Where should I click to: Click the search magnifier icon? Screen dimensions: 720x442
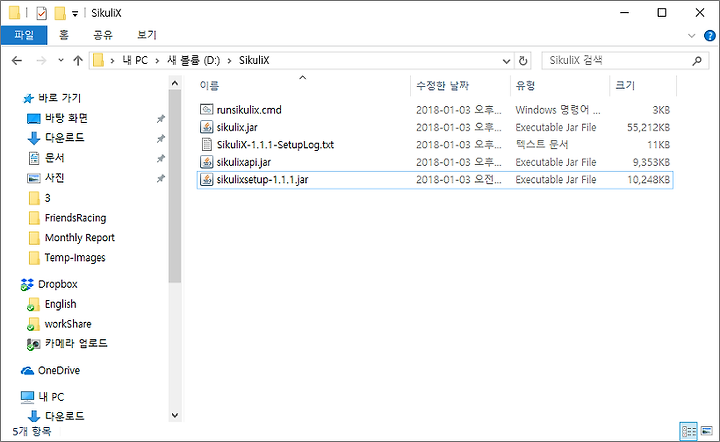click(x=697, y=61)
